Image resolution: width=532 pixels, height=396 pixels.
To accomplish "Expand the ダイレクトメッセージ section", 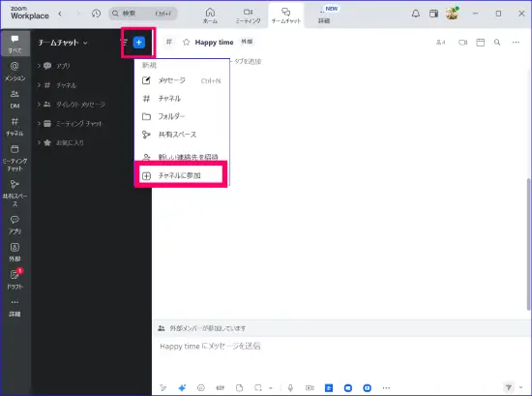I will [39, 104].
